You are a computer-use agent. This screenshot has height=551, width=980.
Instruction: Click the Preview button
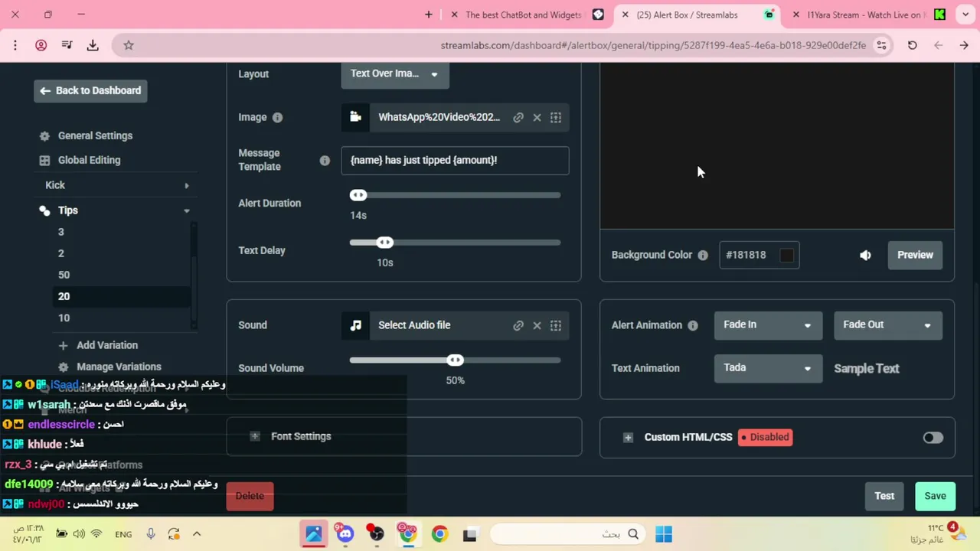pyautogui.click(x=915, y=255)
